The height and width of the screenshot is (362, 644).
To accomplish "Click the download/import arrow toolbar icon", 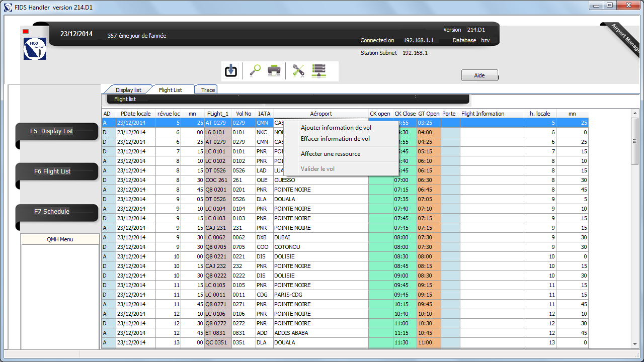I will [230, 71].
